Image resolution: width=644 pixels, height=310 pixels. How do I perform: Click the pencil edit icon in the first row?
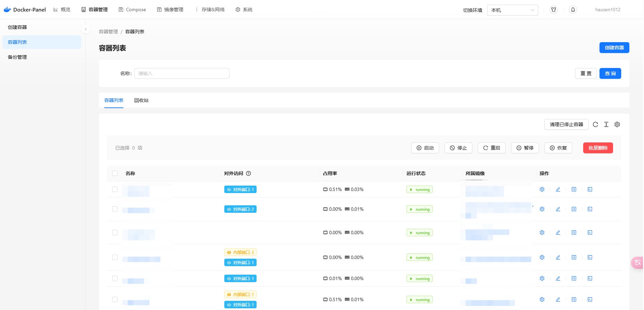(558, 189)
